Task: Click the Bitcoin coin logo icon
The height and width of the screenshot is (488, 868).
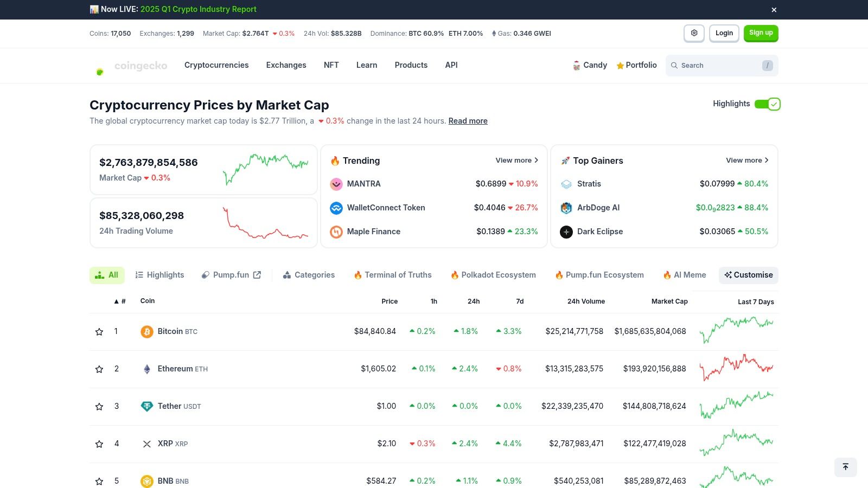Action: pyautogui.click(x=146, y=331)
